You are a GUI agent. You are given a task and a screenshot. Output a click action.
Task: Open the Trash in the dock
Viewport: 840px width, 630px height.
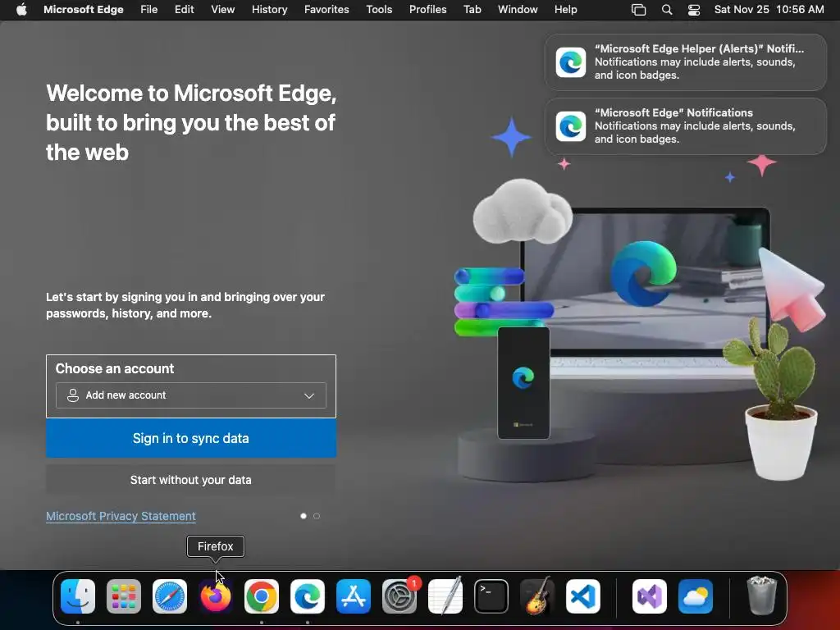(761, 596)
